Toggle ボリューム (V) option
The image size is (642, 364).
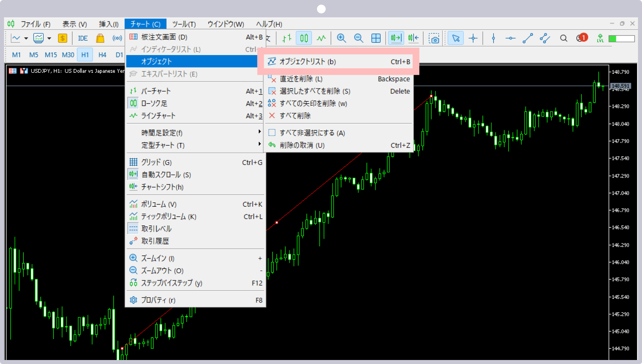pyautogui.click(x=196, y=204)
